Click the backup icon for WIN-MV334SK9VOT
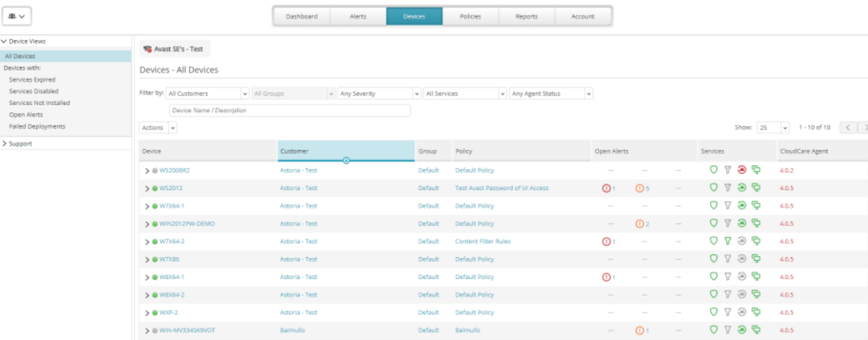The height and width of the screenshot is (340, 868). click(x=742, y=330)
